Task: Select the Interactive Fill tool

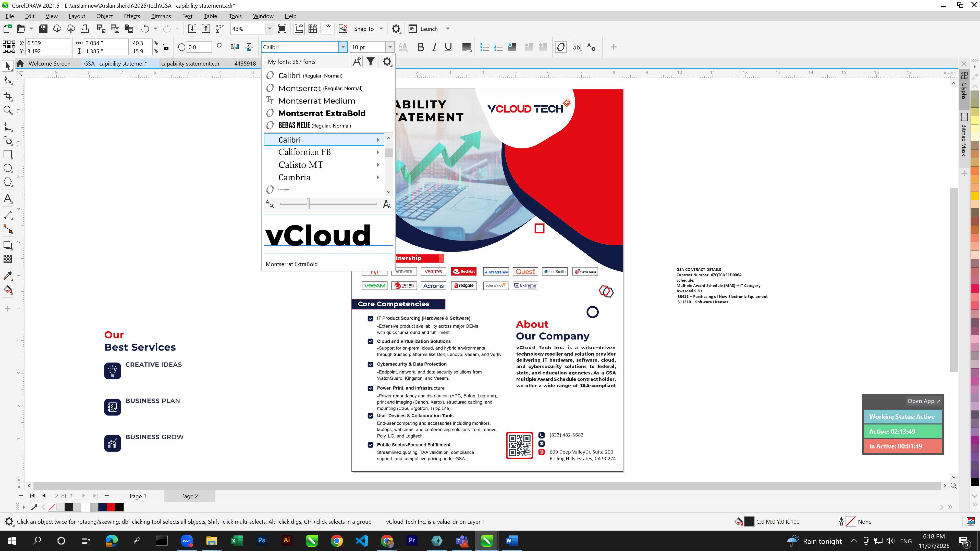Action: 8,290
